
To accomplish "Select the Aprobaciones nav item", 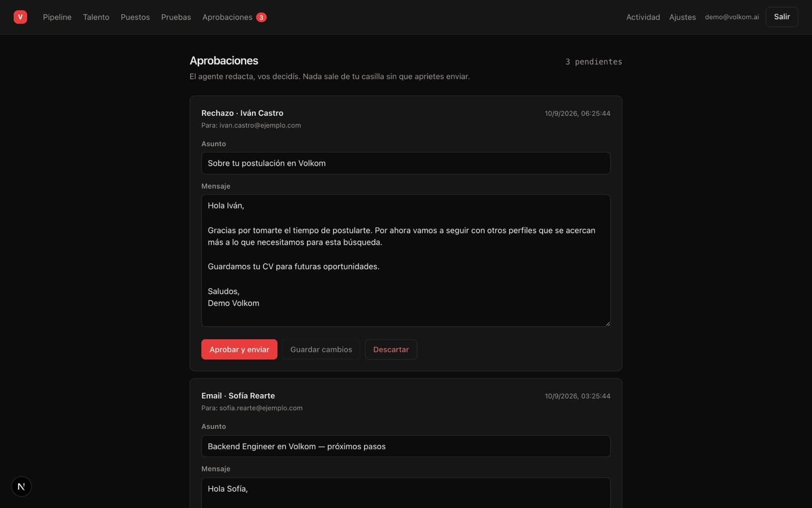I will [227, 17].
